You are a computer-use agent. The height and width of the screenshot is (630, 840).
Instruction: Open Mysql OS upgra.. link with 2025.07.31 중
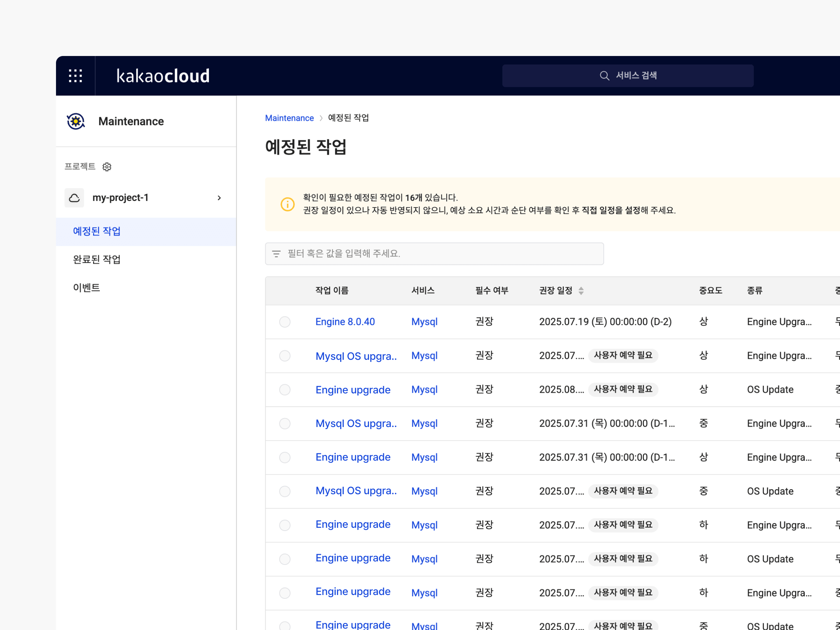(x=356, y=423)
